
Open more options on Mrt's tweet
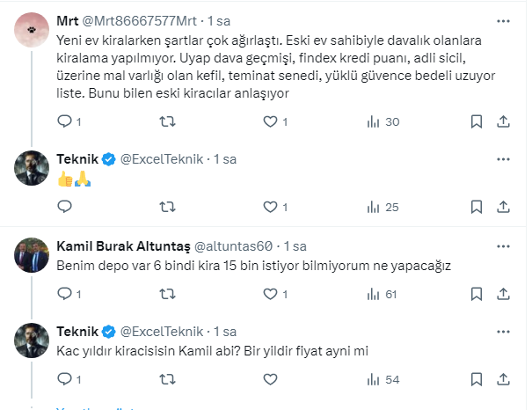coord(504,18)
